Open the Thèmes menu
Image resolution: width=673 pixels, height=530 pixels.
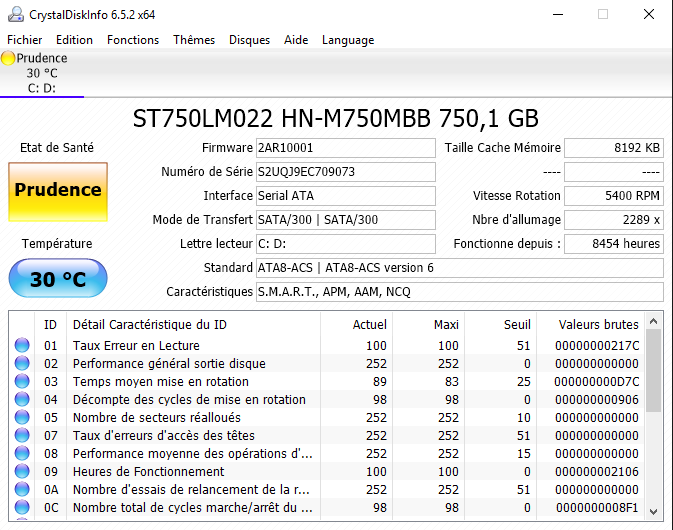tap(194, 40)
